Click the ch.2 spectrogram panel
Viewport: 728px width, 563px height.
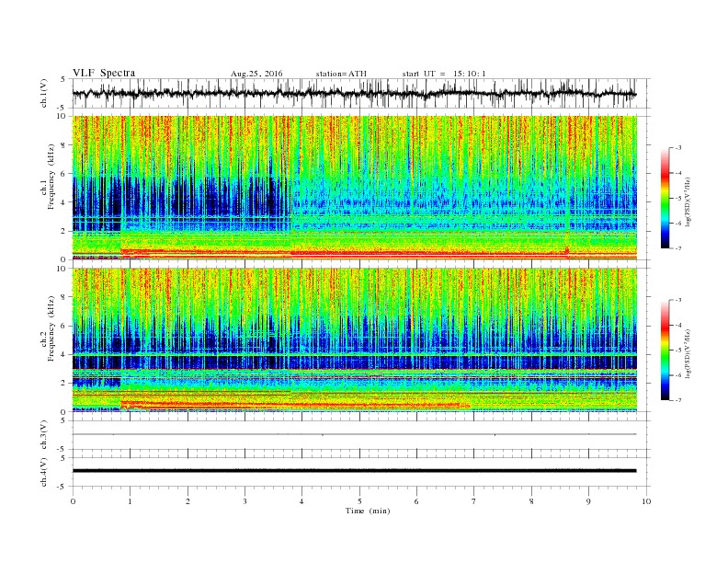point(355,339)
